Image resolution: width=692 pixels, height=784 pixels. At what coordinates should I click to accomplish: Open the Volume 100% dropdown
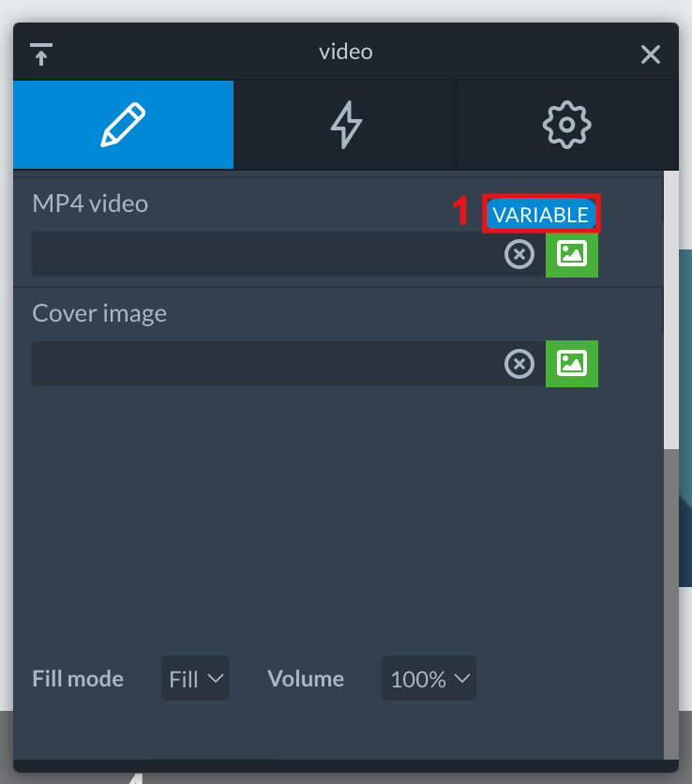[x=429, y=678]
